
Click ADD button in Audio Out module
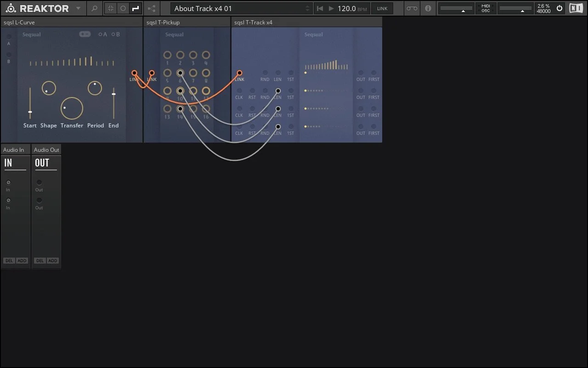[53, 261]
